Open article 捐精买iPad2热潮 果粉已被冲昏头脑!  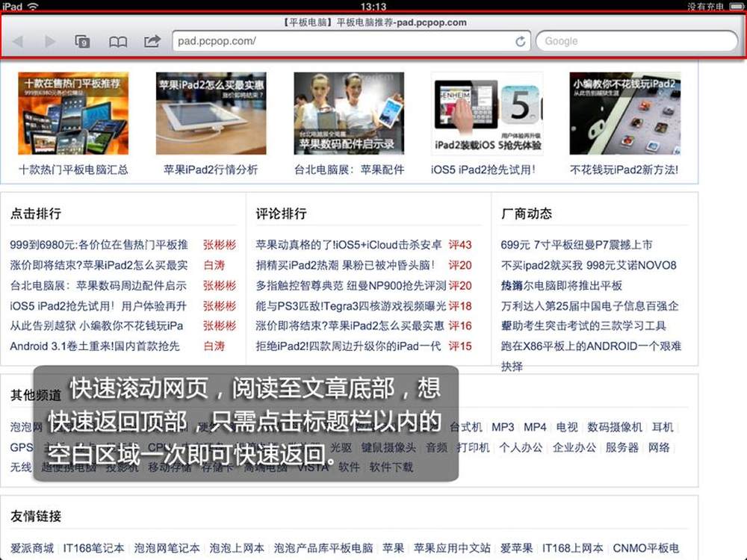pos(345,265)
